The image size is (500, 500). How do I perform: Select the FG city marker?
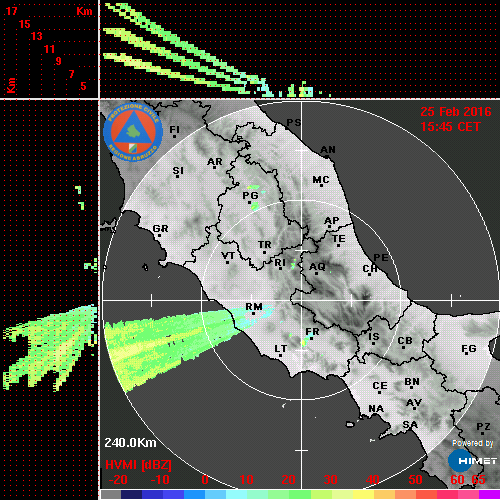tap(466, 353)
